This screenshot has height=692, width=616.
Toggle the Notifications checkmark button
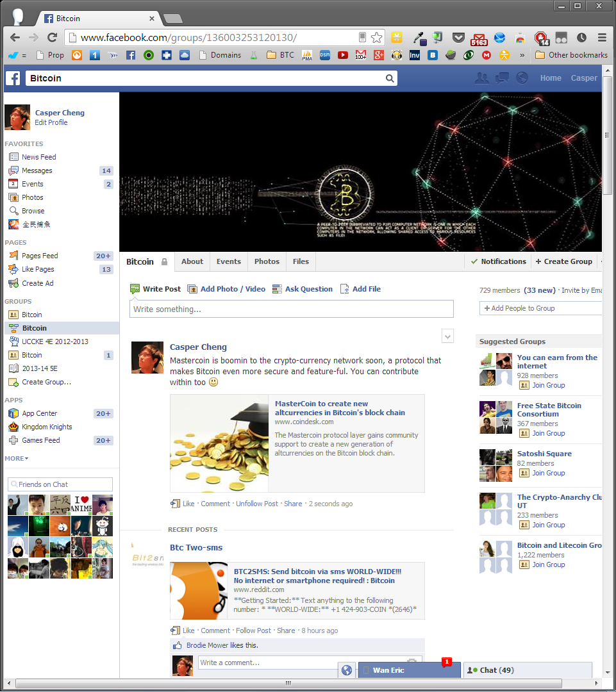pos(499,261)
